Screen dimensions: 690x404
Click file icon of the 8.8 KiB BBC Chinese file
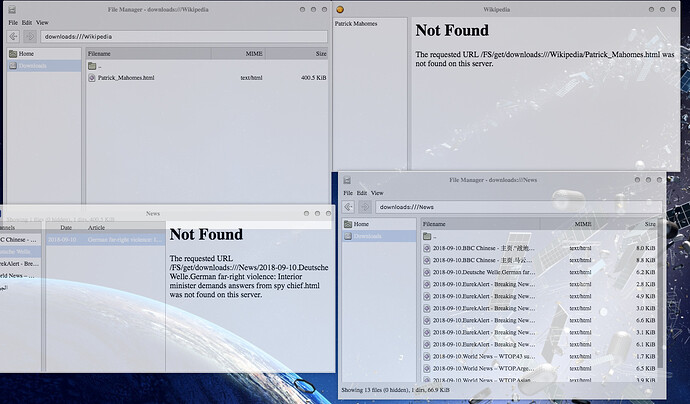[x=426, y=260]
